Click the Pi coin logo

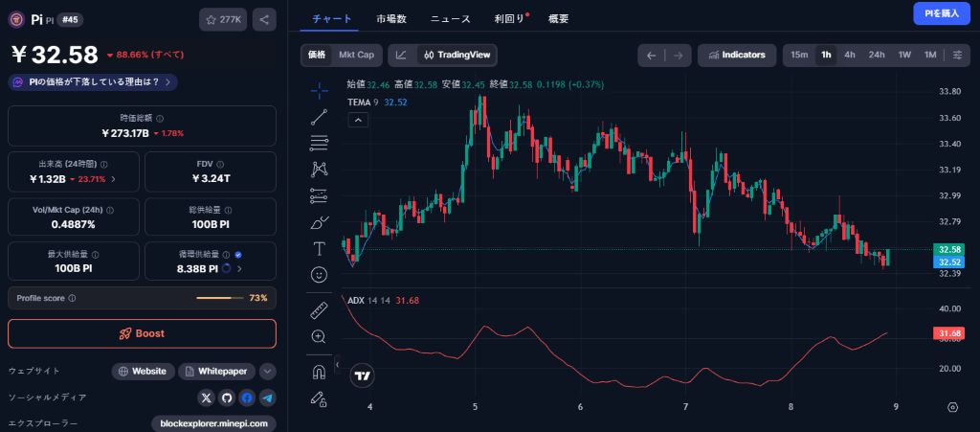click(x=16, y=19)
